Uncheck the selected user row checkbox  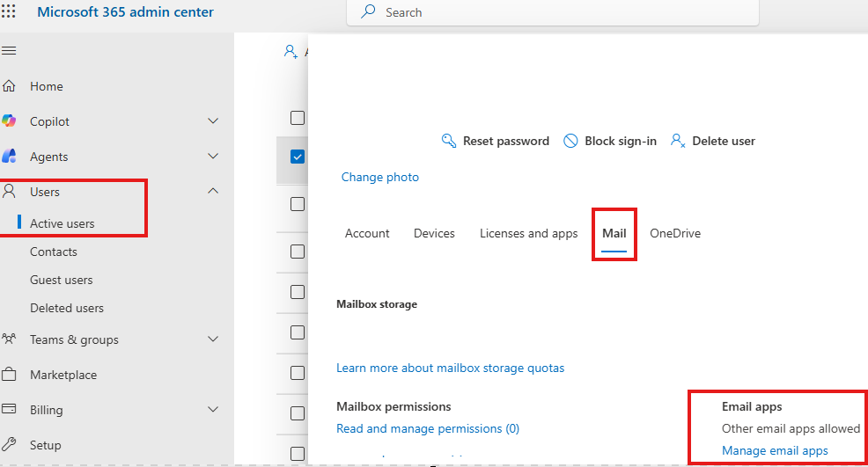298,157
